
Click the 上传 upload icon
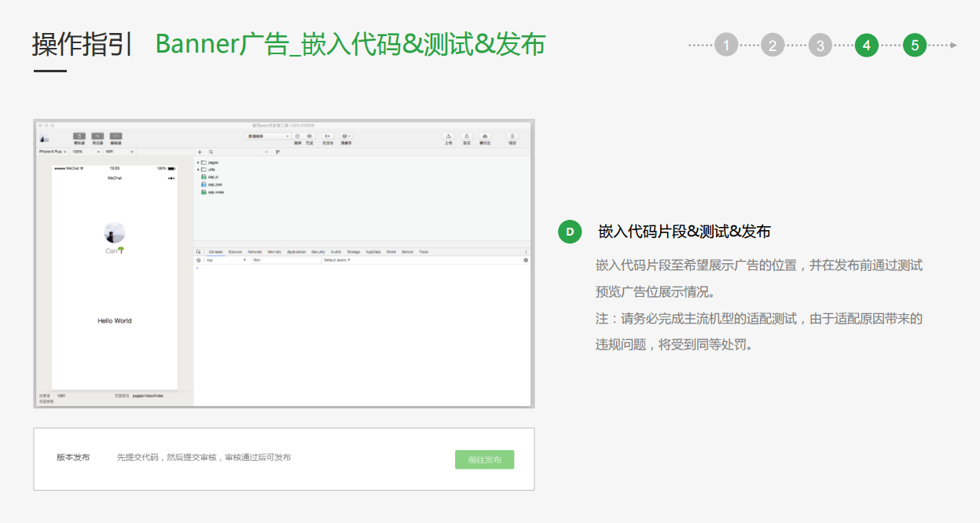448,136
